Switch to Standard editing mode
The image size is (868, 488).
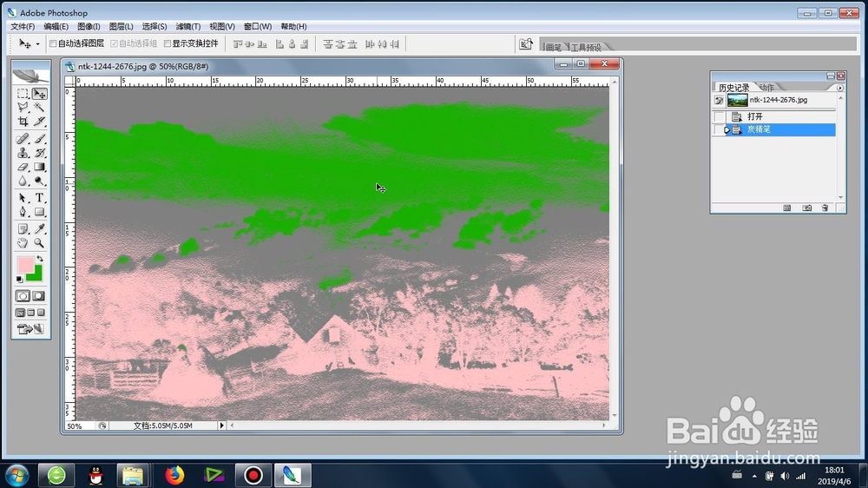tap(23, 296)
